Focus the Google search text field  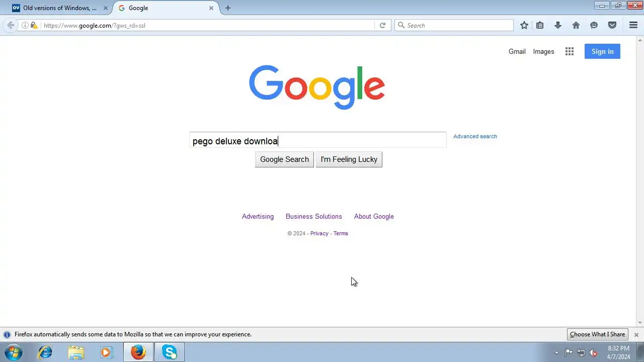[317, 140]
